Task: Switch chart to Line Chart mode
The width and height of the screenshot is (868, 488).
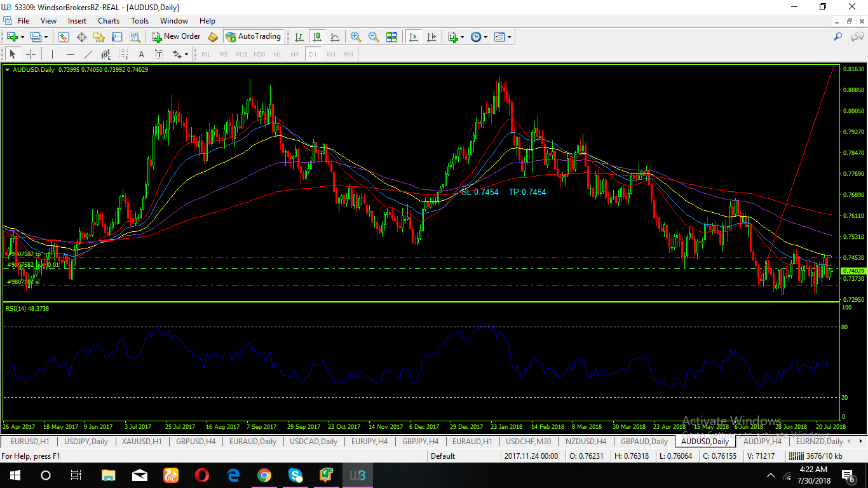Action: click(335, 37)
